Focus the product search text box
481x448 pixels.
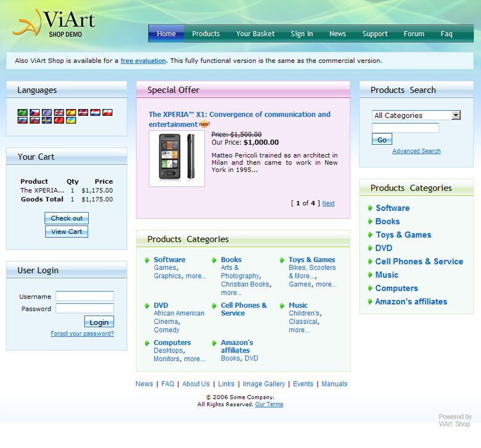pyautogui.click(x=405, y=128)
